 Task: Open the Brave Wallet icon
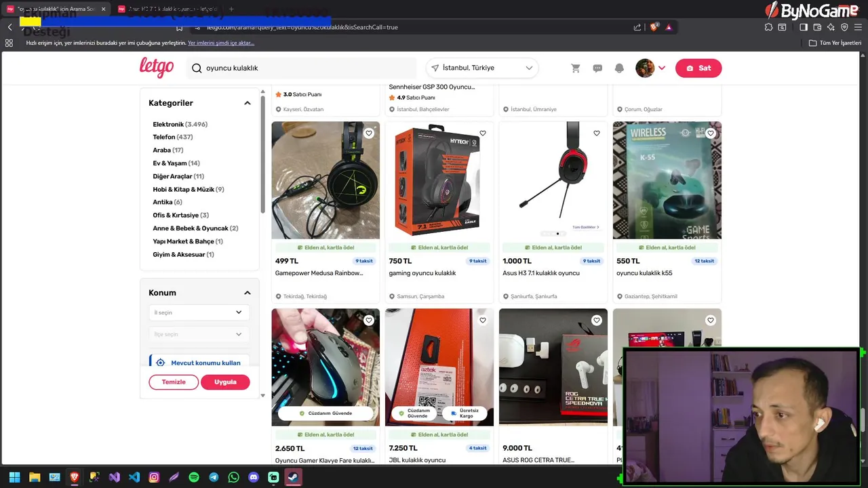[x=817, y=27]
